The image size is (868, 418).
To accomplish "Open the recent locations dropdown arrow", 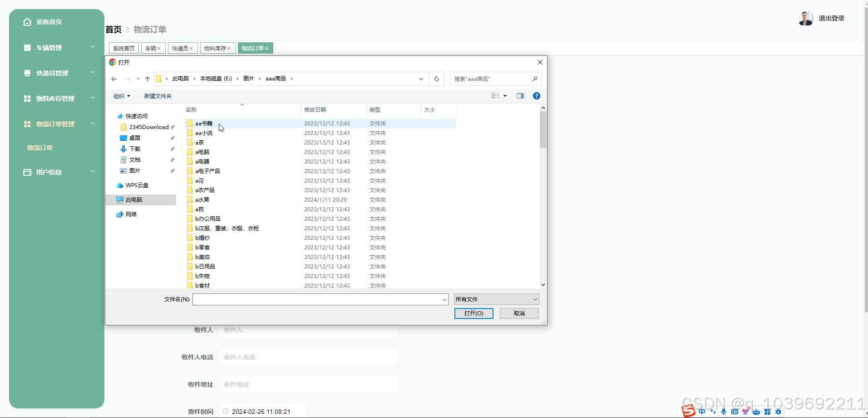I will 138,79.
